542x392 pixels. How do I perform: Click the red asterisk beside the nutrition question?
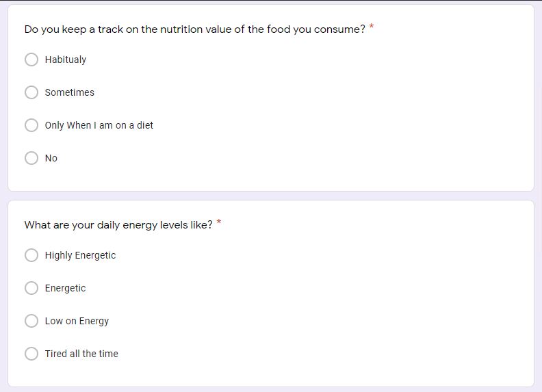(x=372, y=27)
